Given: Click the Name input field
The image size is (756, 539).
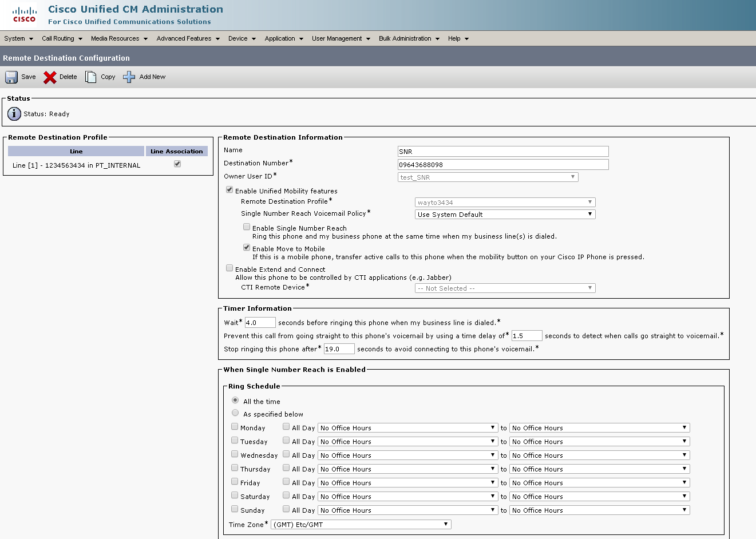Looking at the screenshot, I should click(503, 152).
